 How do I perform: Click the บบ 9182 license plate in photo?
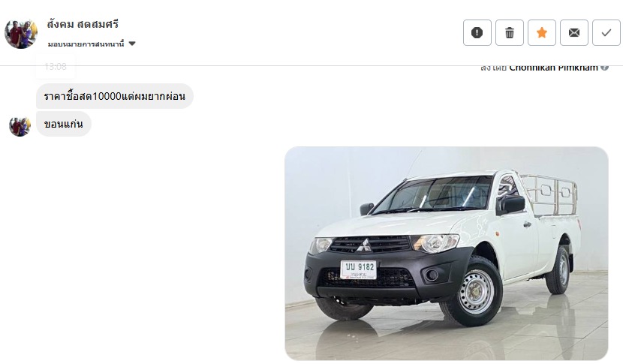point(358,269)
